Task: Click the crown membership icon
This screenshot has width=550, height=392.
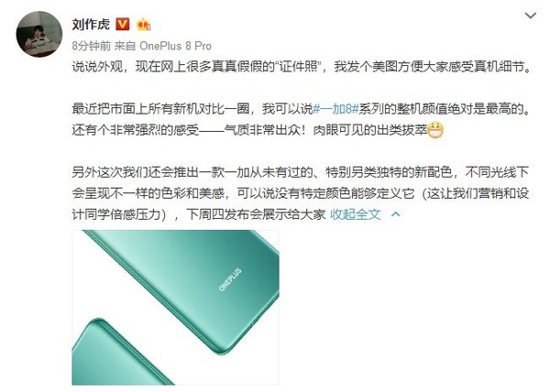Action: 144,24
